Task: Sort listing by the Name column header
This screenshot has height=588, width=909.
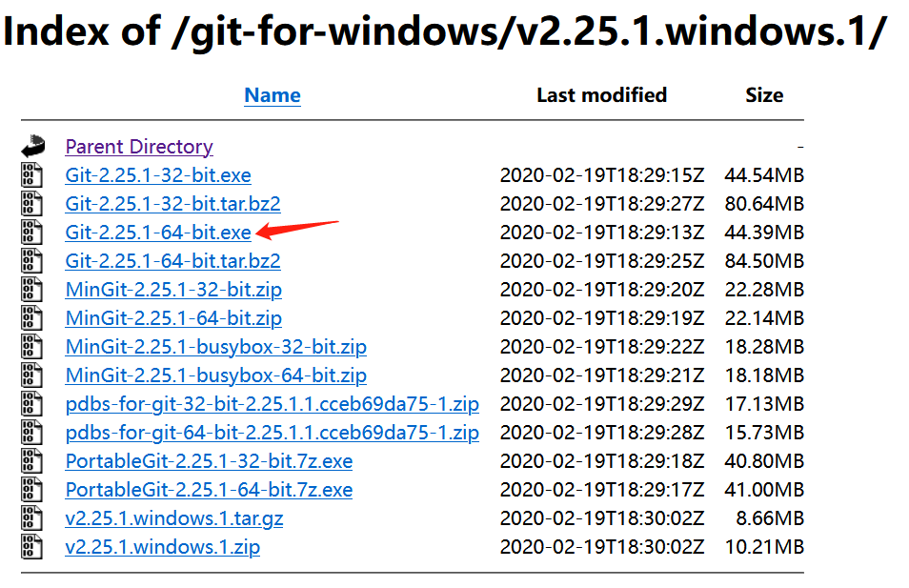Action: tap(273, 95)
